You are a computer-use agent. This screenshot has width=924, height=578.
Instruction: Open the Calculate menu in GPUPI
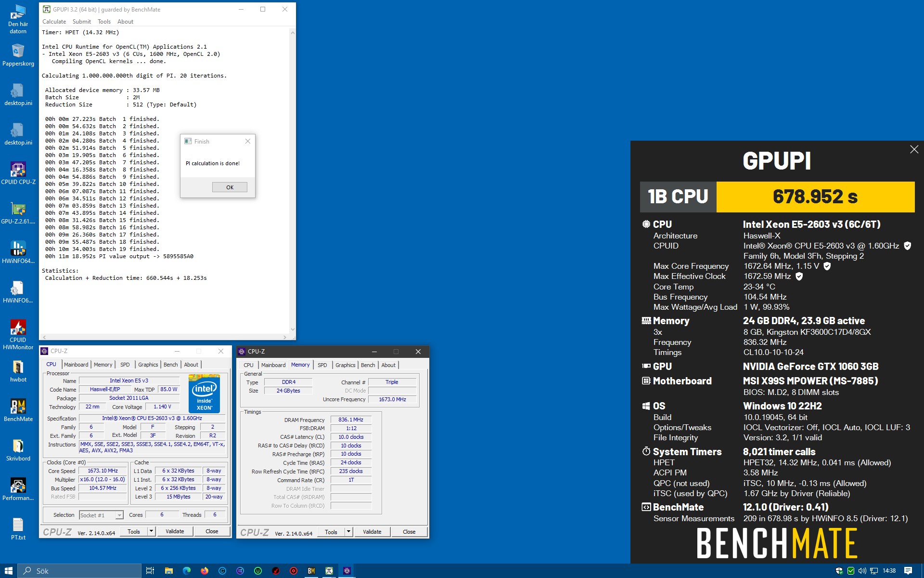coord(54,22)
